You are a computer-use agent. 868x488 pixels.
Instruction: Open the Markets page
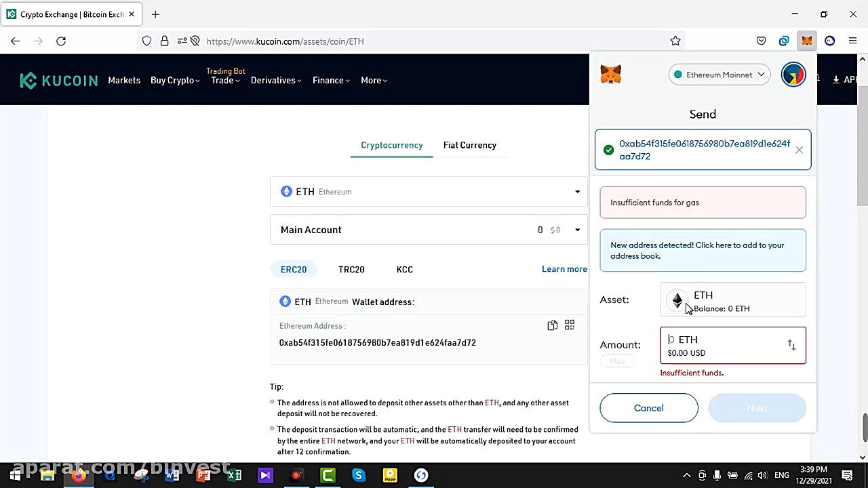pos(124,81)
